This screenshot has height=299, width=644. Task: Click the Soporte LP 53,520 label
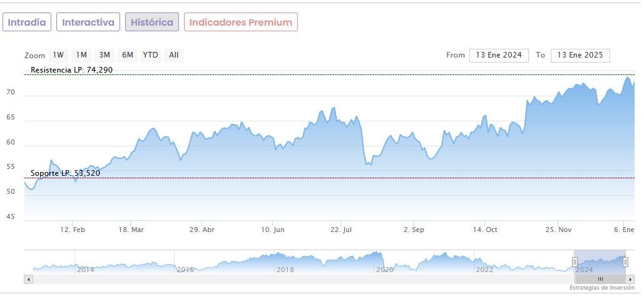coord(66,173)
